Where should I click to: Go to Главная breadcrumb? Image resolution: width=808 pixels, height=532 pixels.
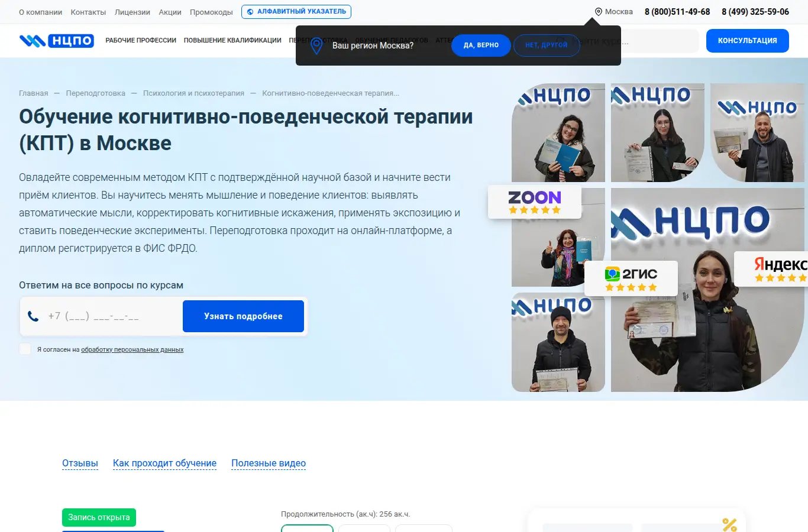(34, 93)
